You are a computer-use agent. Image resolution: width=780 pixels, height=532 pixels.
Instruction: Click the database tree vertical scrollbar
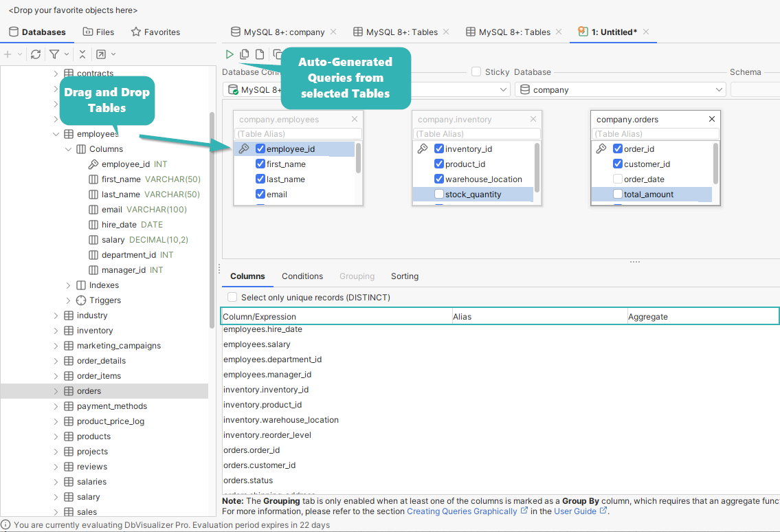(x=212, y=220)
